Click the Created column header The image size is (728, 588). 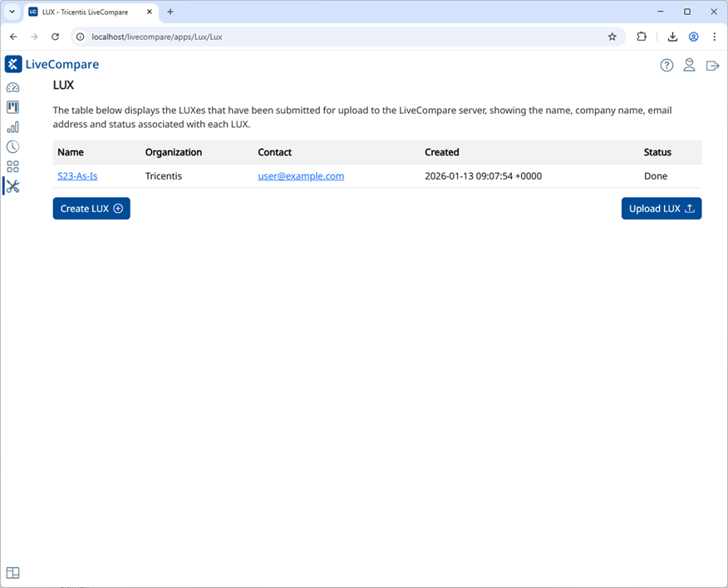click(x=442, y=152)
